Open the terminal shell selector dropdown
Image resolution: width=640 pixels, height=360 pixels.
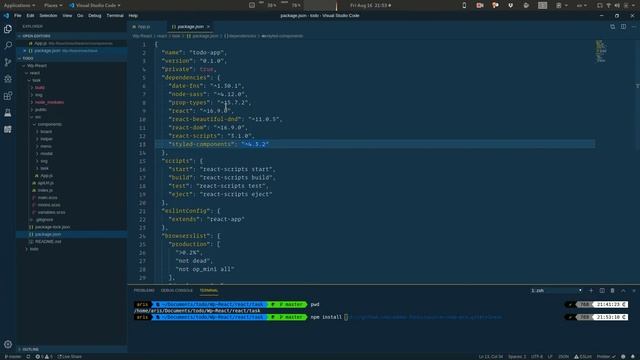(556, 291)
